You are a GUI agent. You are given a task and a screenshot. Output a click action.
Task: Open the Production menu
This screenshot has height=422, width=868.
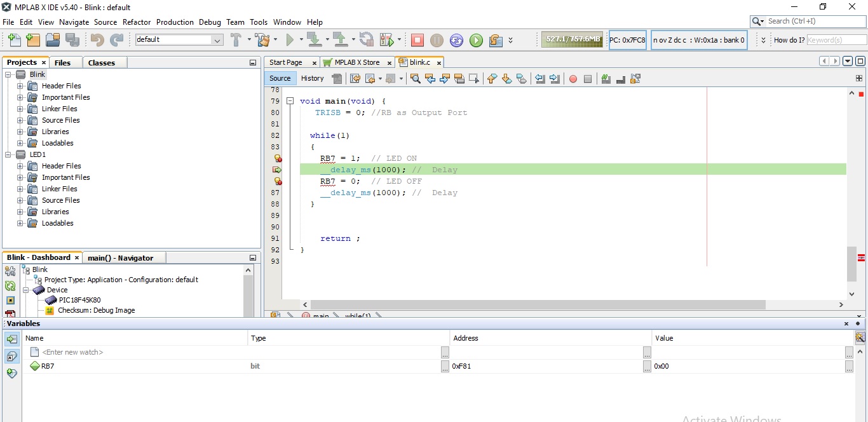tap(175, 22)
